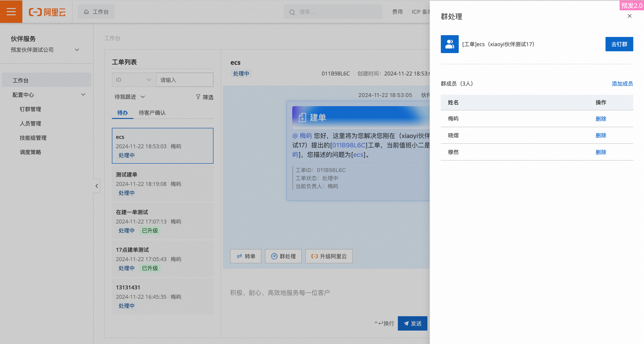The image size is (644, 344).
Task: Click the search magnifier icon
Action: coord(292,12)
